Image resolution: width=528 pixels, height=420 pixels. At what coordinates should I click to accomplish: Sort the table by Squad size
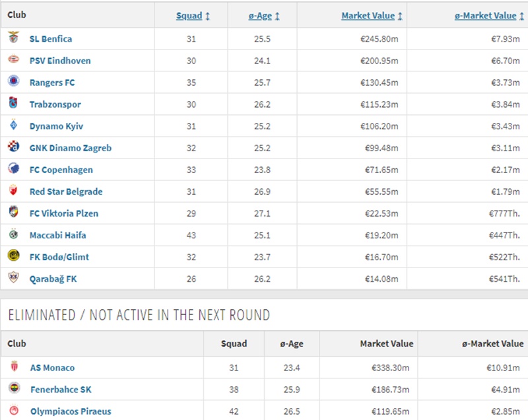coord(189,16)
